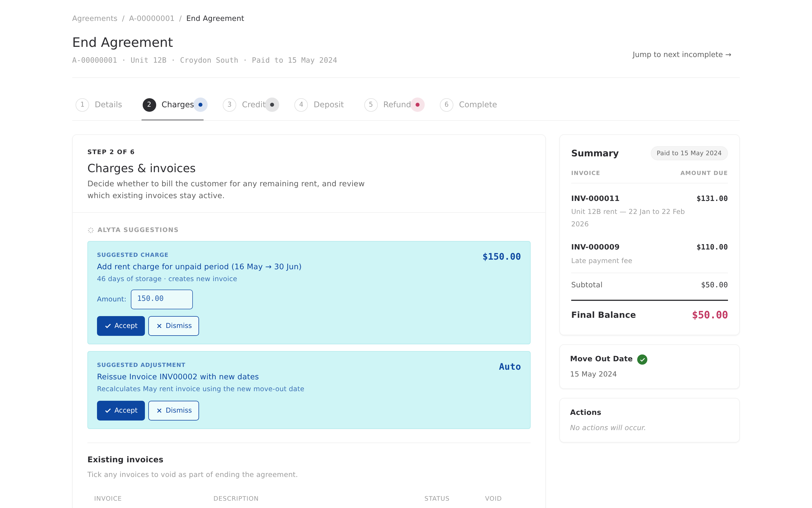The height and width of the screenshot is (508, 812).
Task: Click the Final Balance $50.00 value
Action: [710, 315]
